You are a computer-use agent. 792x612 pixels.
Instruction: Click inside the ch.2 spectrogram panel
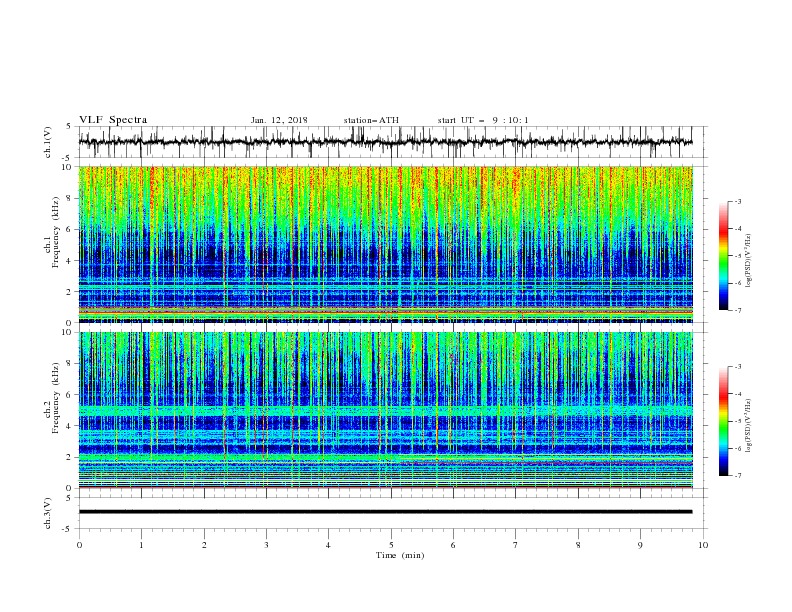pyautogui.click(x=386, y=410)
